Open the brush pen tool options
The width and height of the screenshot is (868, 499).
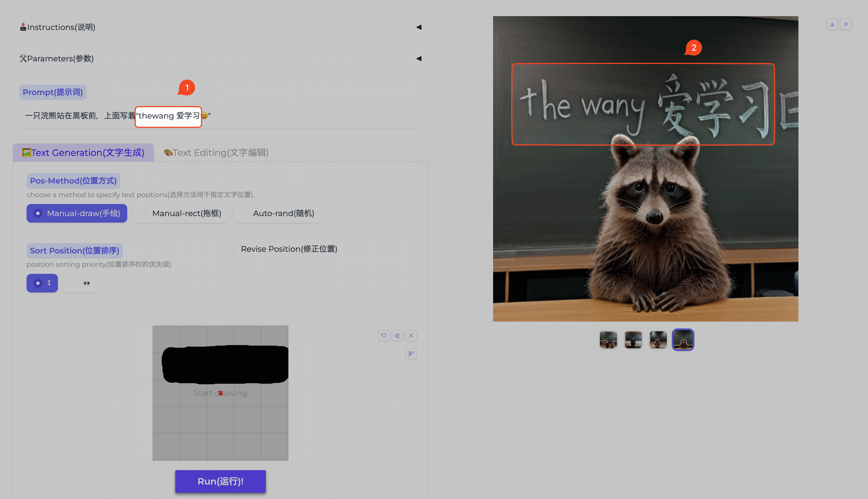(x=411, y=353)
